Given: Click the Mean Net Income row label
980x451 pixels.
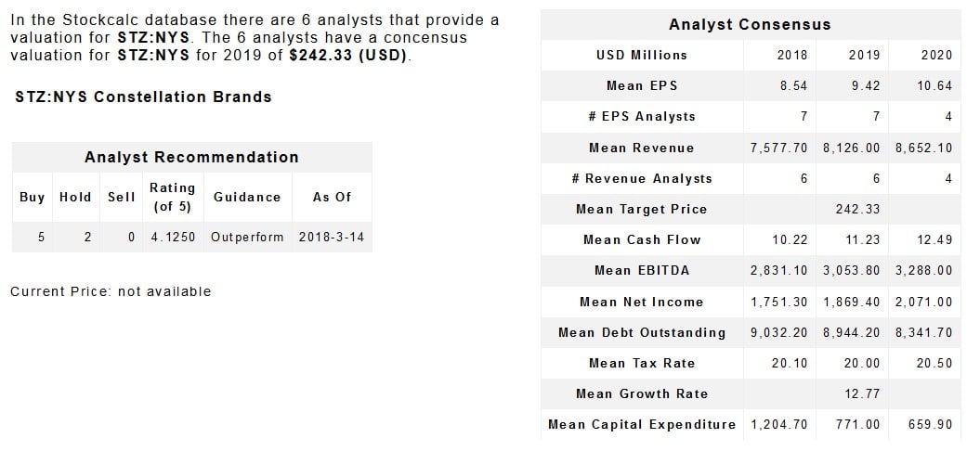Looking at the screenshot, I should pyautogui.click(x=642, y=302).
